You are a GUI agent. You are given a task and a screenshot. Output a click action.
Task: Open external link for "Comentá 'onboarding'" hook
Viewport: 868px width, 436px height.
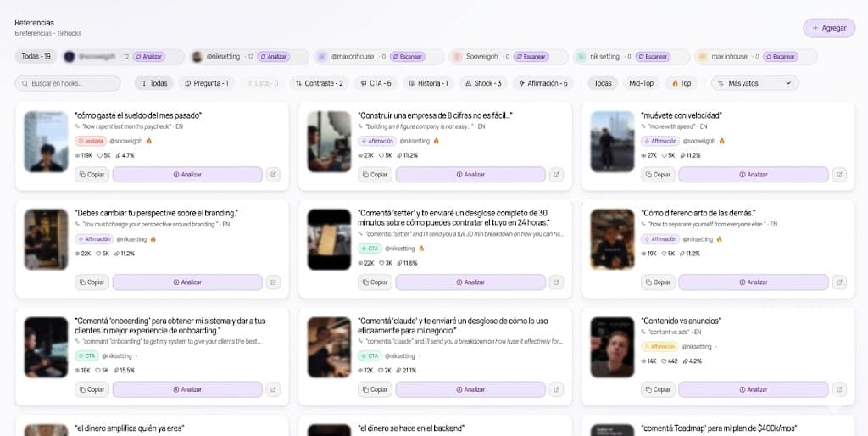point(273,389)
